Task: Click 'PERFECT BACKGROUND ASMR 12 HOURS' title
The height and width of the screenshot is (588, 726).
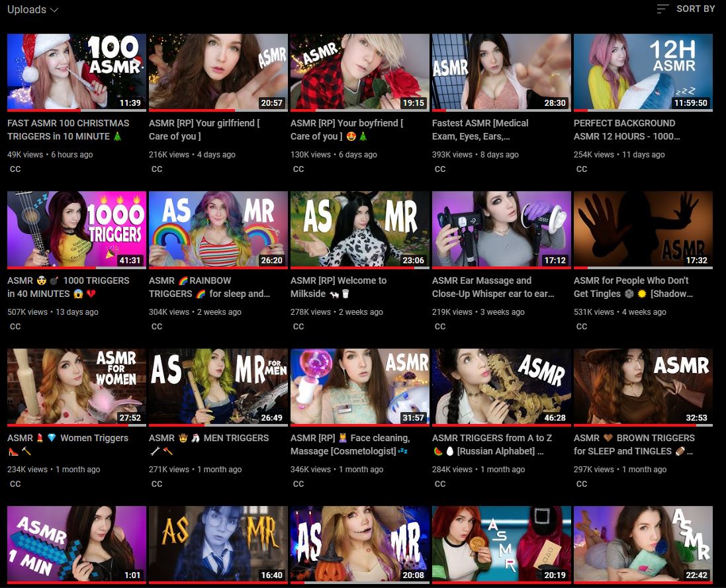Action: [x=627, y=130]
